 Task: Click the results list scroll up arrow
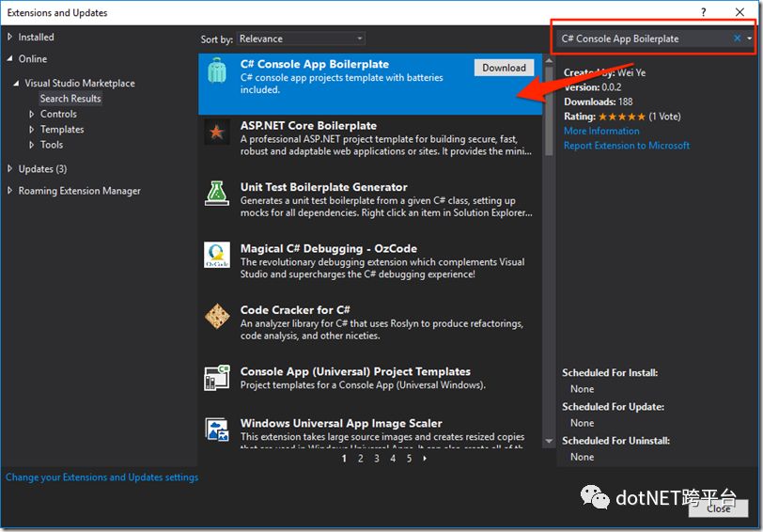(549, 60)
